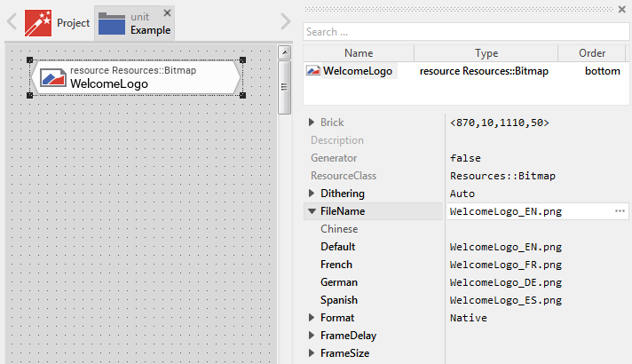This screenshot has width=632, height=364.
Task: Expand the Format property
Action: click(311, 318)
